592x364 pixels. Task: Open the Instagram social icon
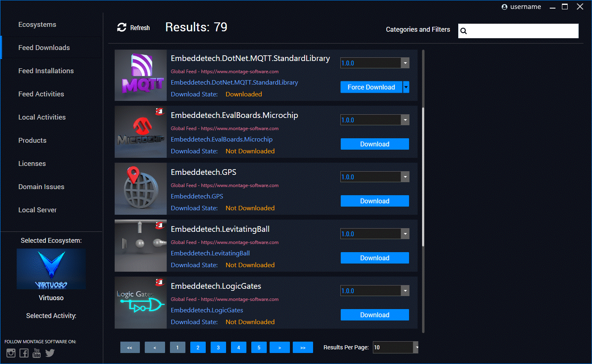click(11, 353)
